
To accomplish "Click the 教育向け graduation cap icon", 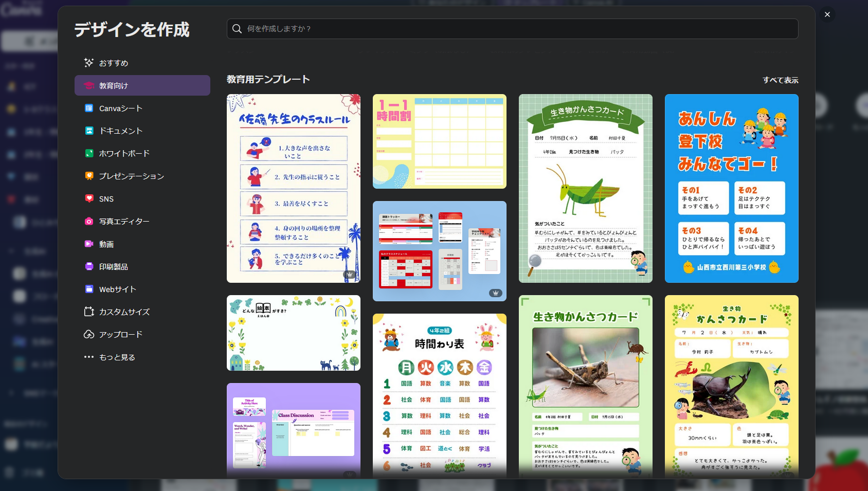I will 89,85.
